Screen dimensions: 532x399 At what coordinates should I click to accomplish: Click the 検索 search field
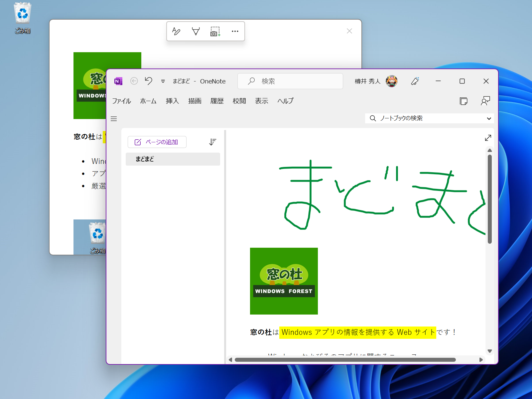coord(290,81)
